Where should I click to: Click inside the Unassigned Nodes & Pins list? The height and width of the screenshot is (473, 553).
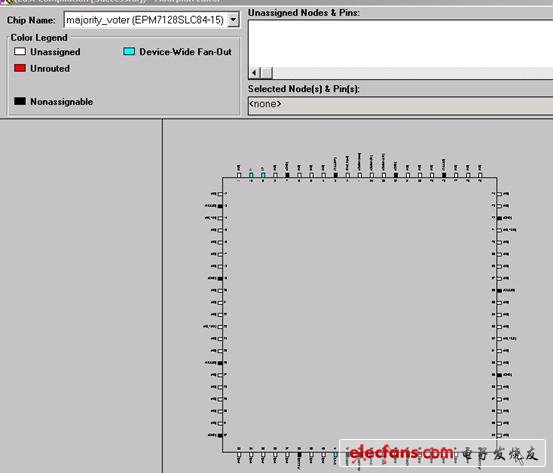(401, 44)
